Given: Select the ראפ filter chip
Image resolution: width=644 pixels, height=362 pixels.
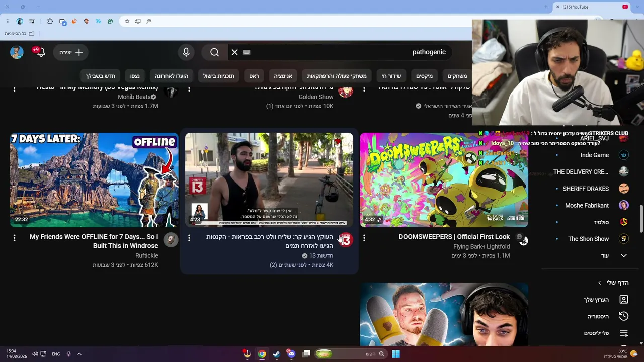Looking at the screenshot, I should pyautogui.click(x=254, y=76).
